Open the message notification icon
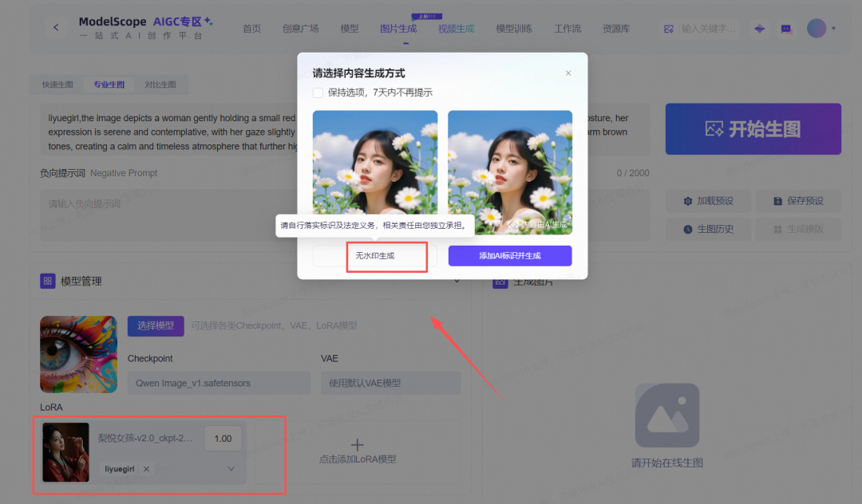The height and width of the screenshot is (504, 862). click(x=786, y=29)
